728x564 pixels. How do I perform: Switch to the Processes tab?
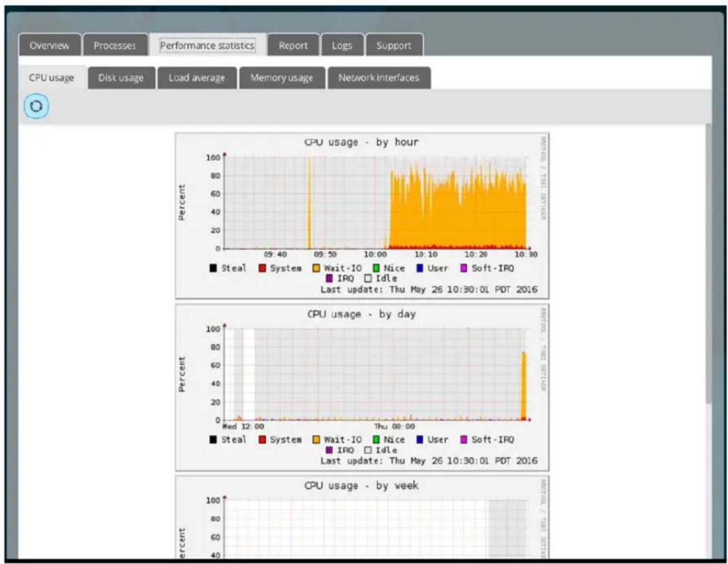pos(115,46)
